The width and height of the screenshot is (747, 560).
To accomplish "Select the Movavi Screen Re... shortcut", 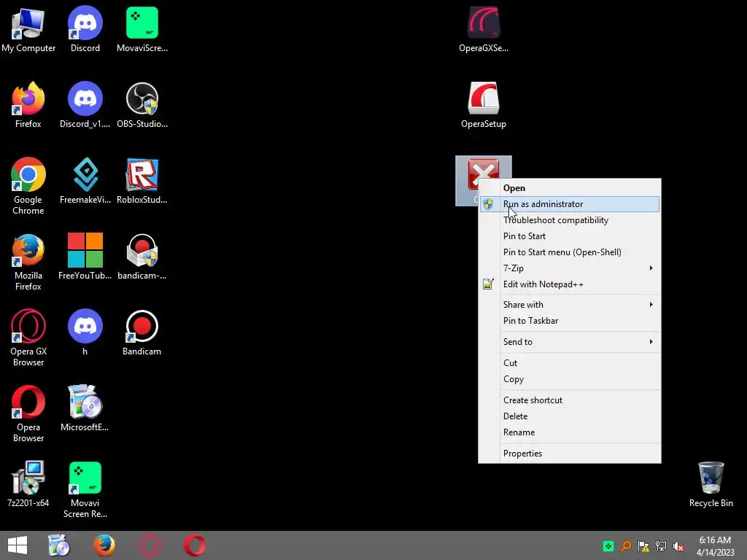I will point(85,489).
